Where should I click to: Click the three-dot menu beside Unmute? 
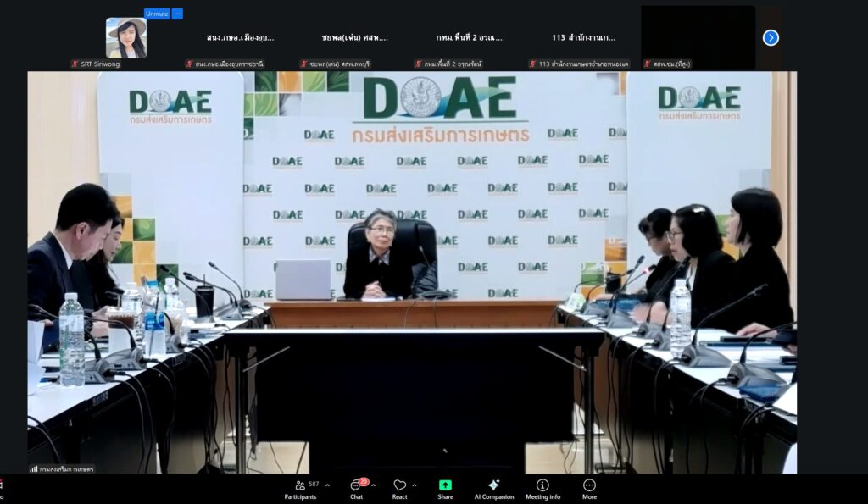coord(177,14)
